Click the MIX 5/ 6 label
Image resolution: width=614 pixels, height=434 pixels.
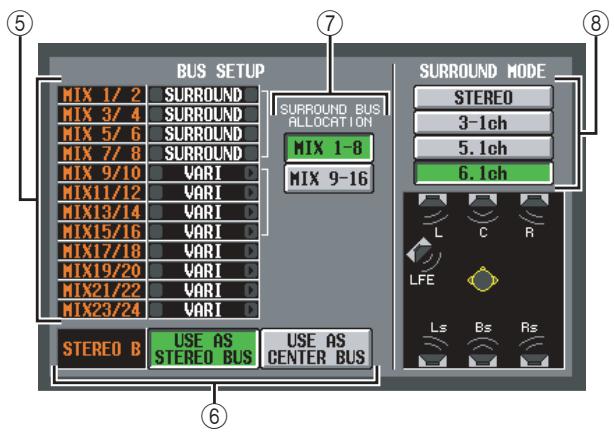[x=101, y=134]
